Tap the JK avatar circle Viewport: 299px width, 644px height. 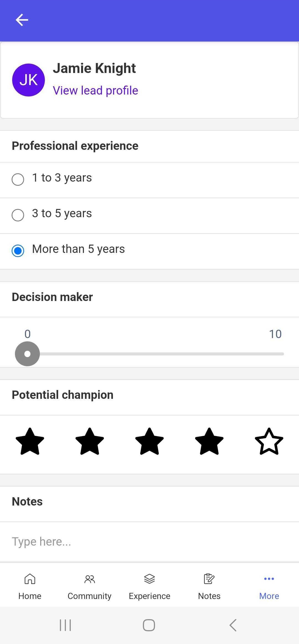(29, 80)
